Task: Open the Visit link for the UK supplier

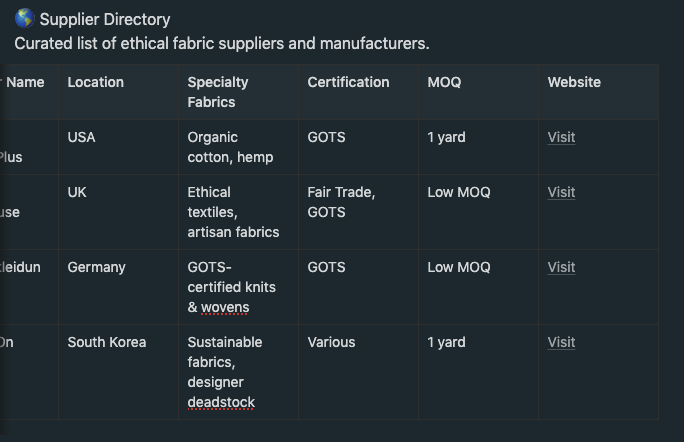Action: [561, 192]
